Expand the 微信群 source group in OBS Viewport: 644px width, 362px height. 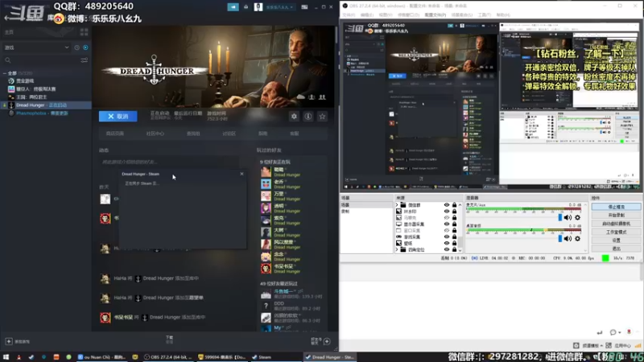click(397, 205)
